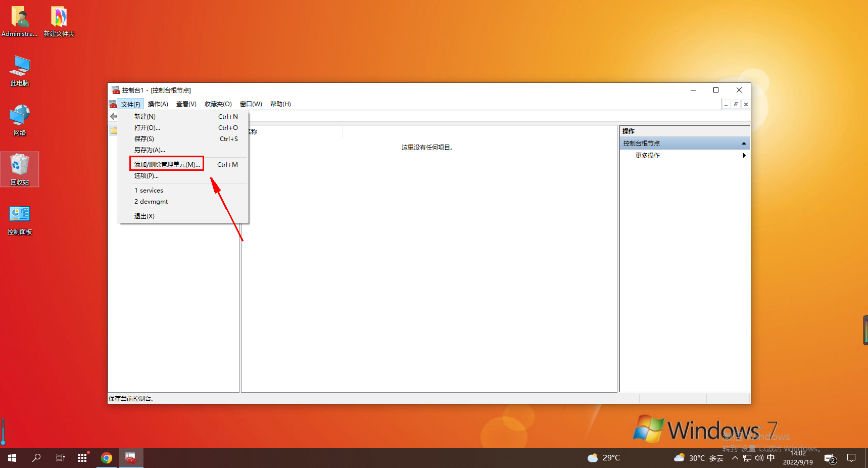The width and height of the screenshot is (868, 468).
Task: Open the 收藏夹(O) menu
Action: [218, 104]
